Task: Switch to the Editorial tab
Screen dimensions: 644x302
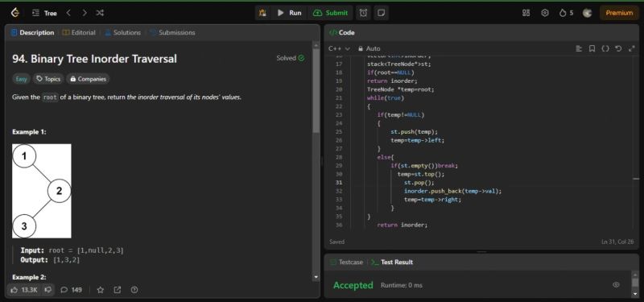Action: tap(78, 32)
